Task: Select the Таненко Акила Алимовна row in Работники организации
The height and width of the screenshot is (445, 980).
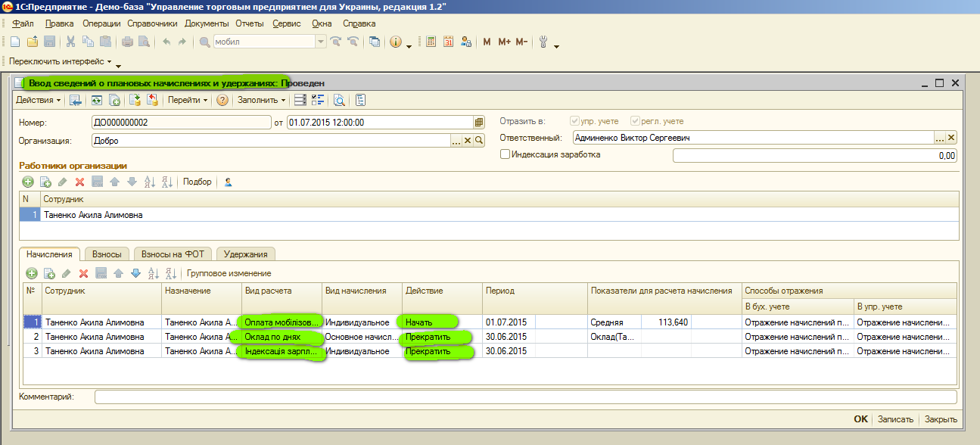Action: click(489, 215)
